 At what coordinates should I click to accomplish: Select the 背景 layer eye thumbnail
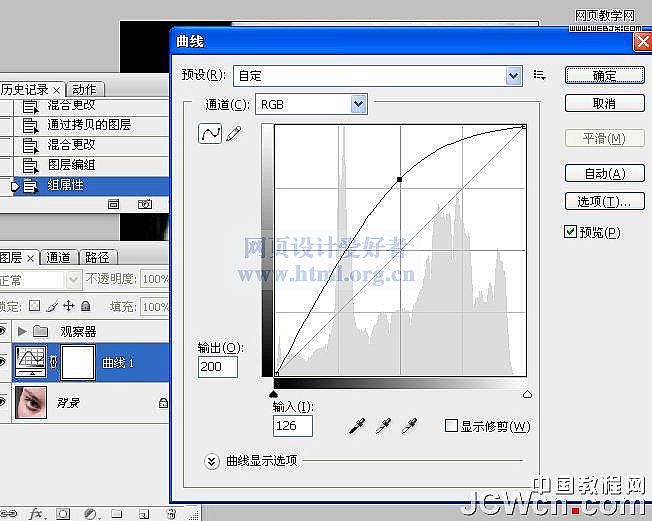click(x=31, y=402)
